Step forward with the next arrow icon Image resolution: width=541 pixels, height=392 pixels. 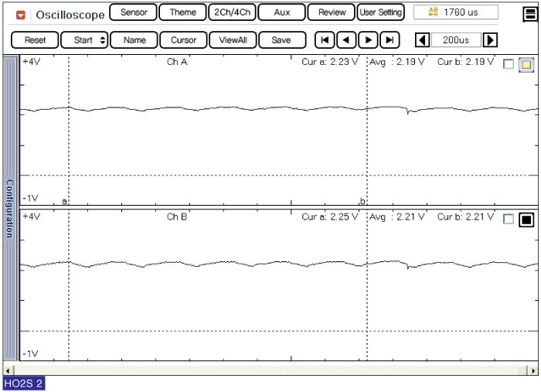[x=369, y=40]
